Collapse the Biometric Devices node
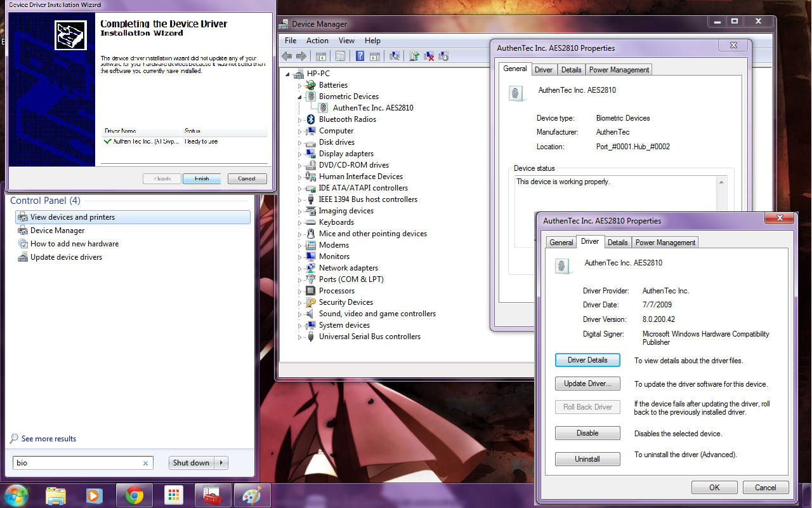This screenshot has width=812, height=508. click(300, 97)
